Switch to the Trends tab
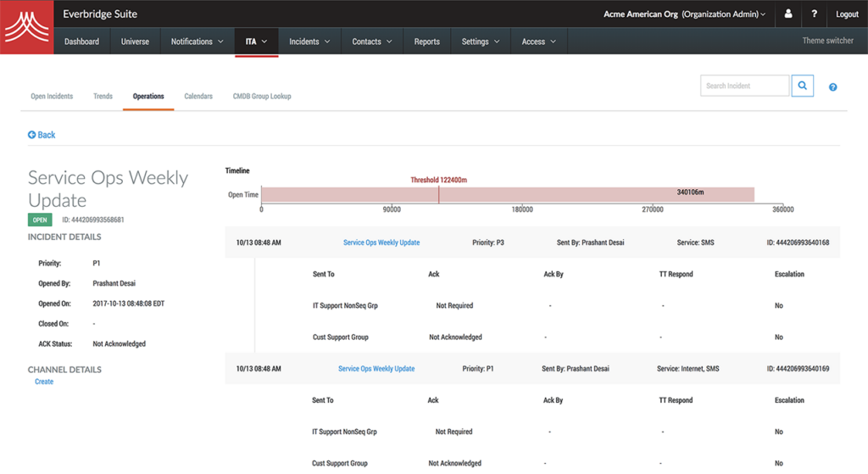The width and height of the screenshot is (868, 474). coord(103,97)
